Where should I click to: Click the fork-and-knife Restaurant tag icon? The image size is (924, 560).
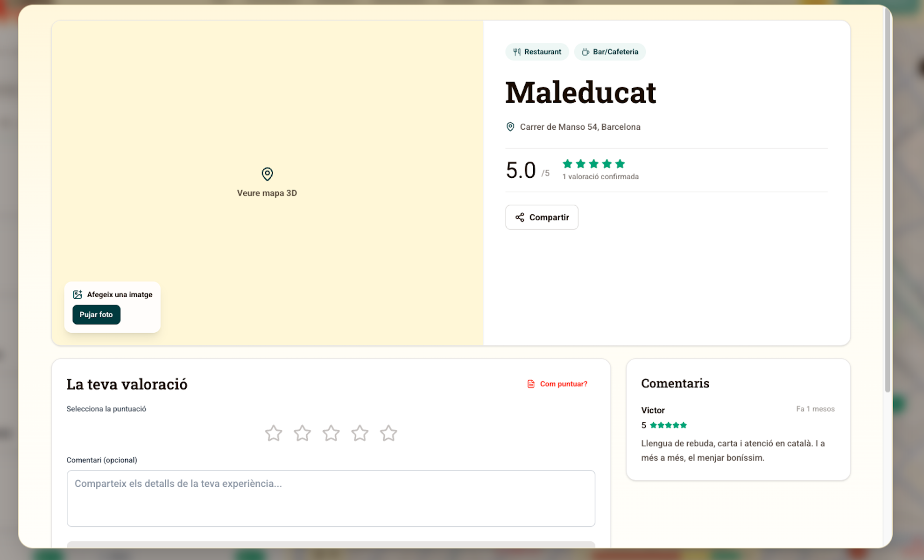(517, 52)
